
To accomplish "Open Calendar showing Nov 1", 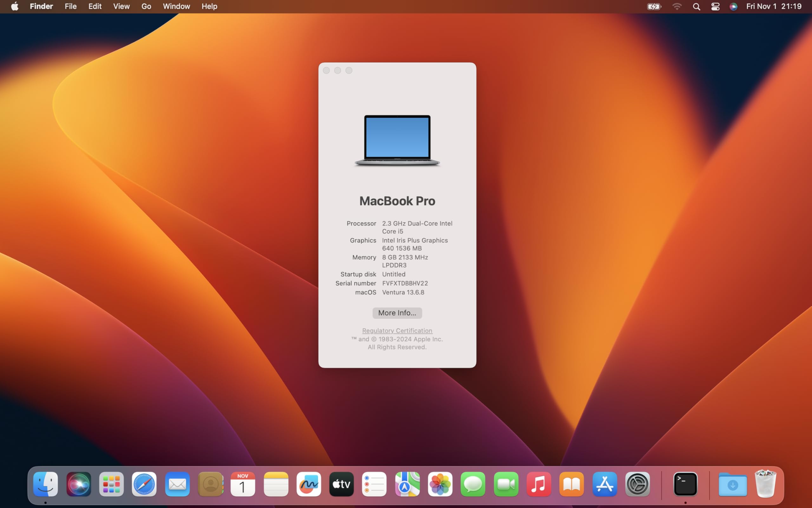I will (243, 484).
